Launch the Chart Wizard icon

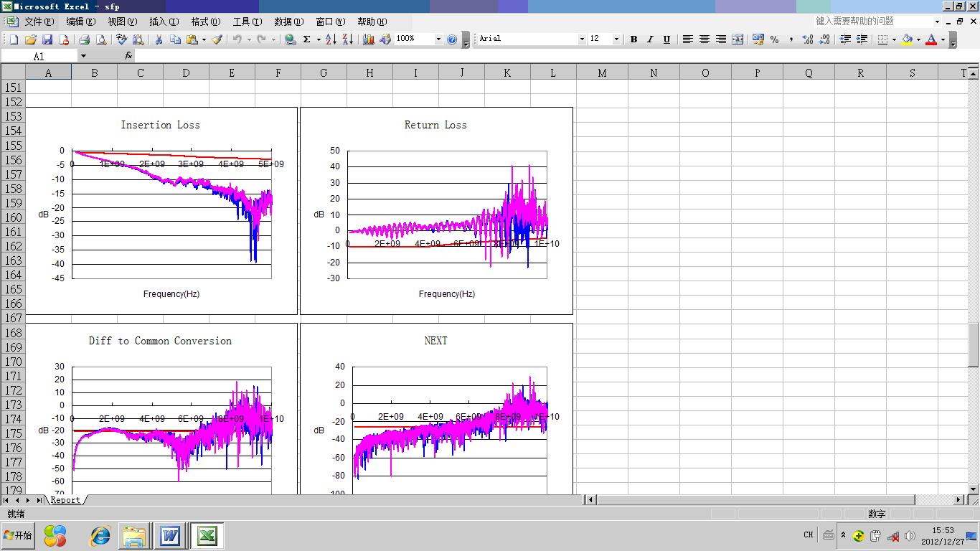click(x=369, y=39)
